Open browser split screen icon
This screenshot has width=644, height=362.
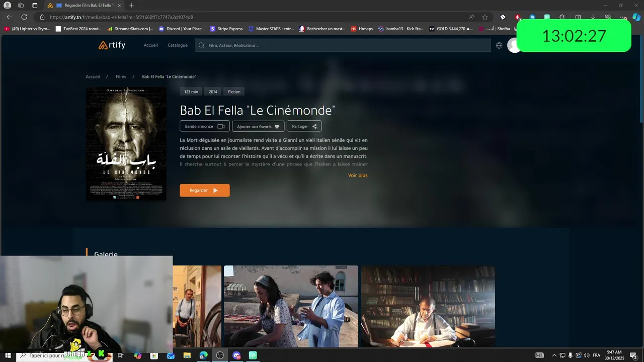pyautogui.click(x=578, y=17)
